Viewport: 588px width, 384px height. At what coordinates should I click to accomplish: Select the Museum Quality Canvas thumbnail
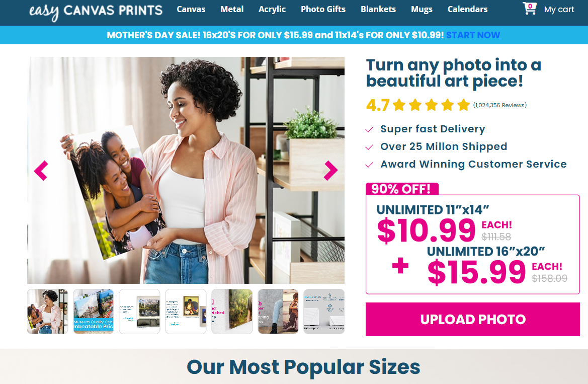94,311
